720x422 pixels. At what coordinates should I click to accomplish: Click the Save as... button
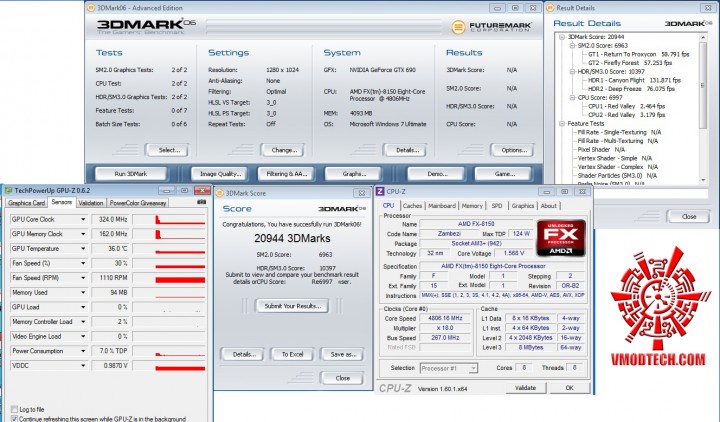coord(343,354)
